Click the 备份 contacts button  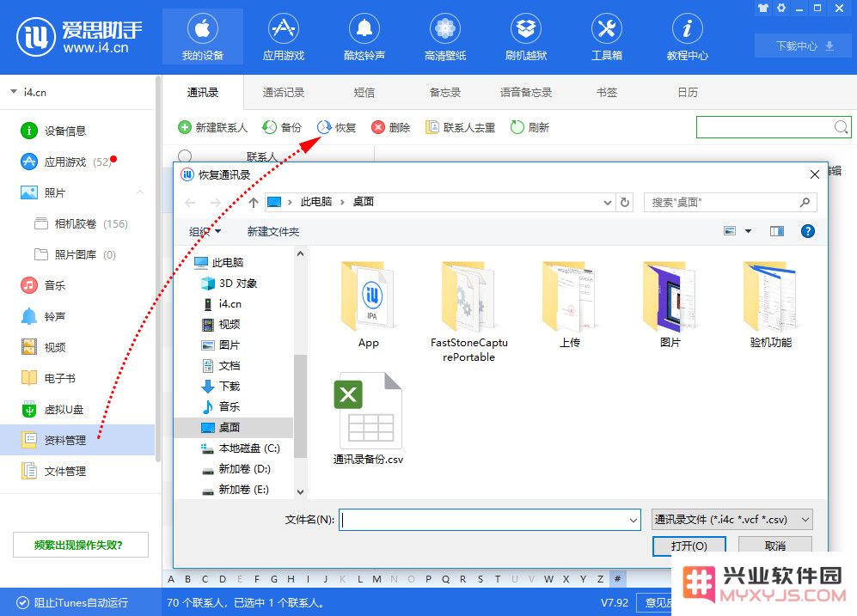pos(281,127)
